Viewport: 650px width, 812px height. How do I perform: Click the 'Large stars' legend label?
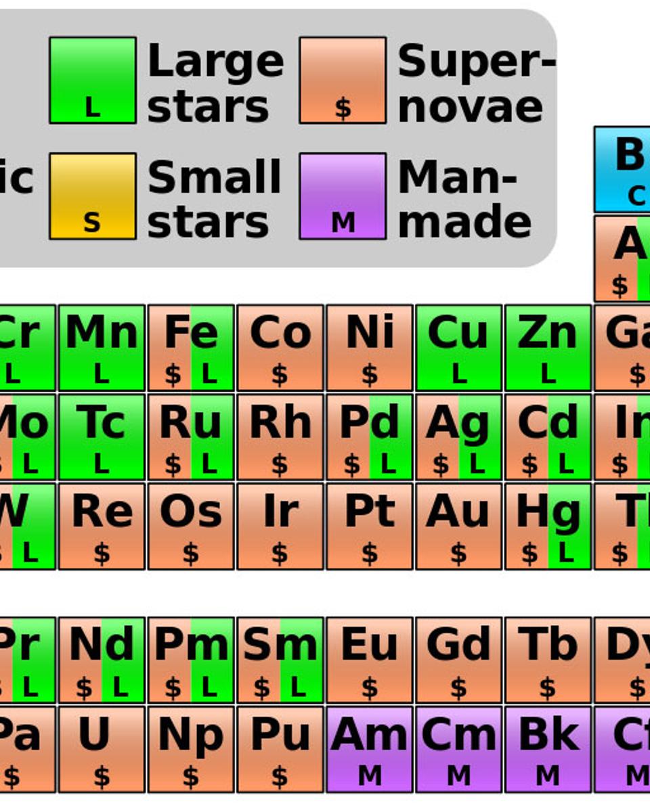click(x=215, y=84)
